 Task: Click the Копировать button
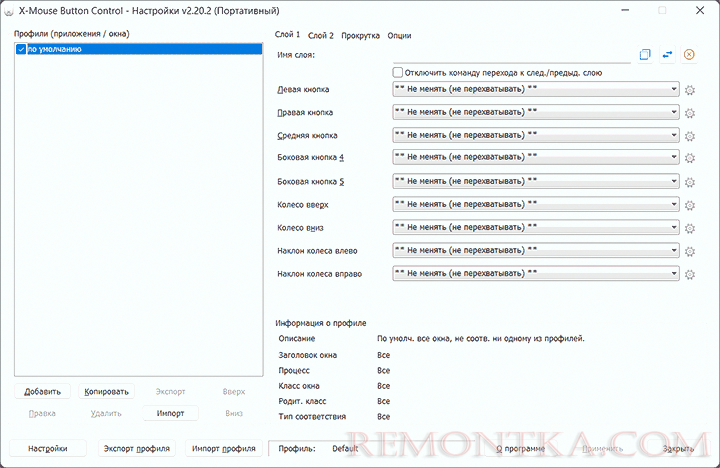pos(107,392)
